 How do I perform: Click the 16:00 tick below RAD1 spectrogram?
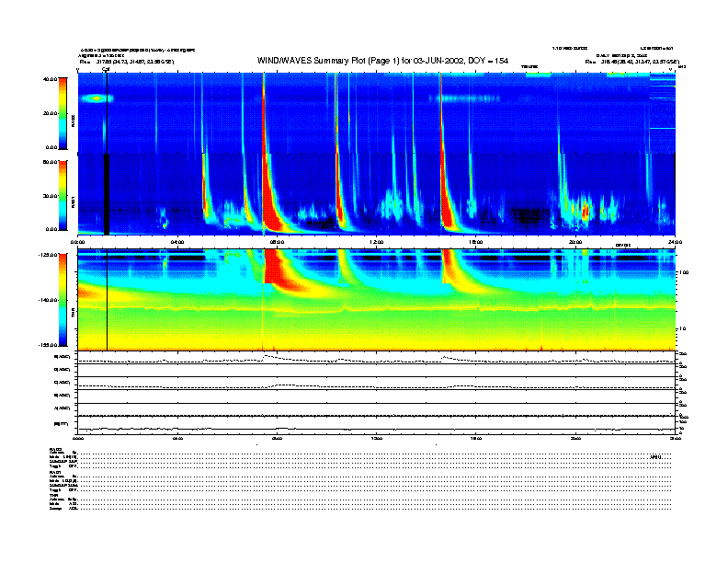pos(476,242)
